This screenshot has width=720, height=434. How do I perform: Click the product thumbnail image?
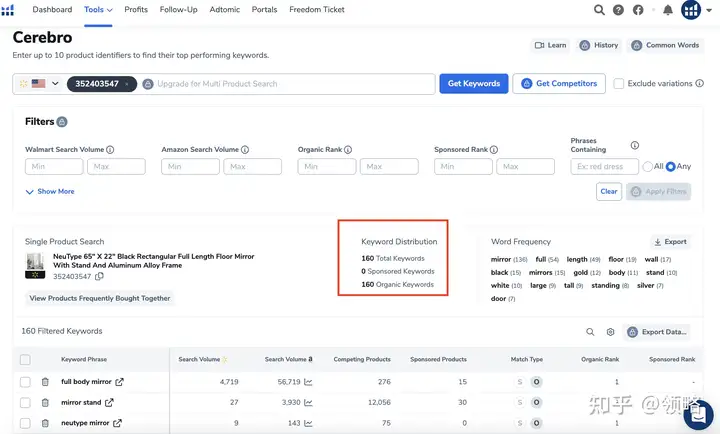tap(35, 265)
